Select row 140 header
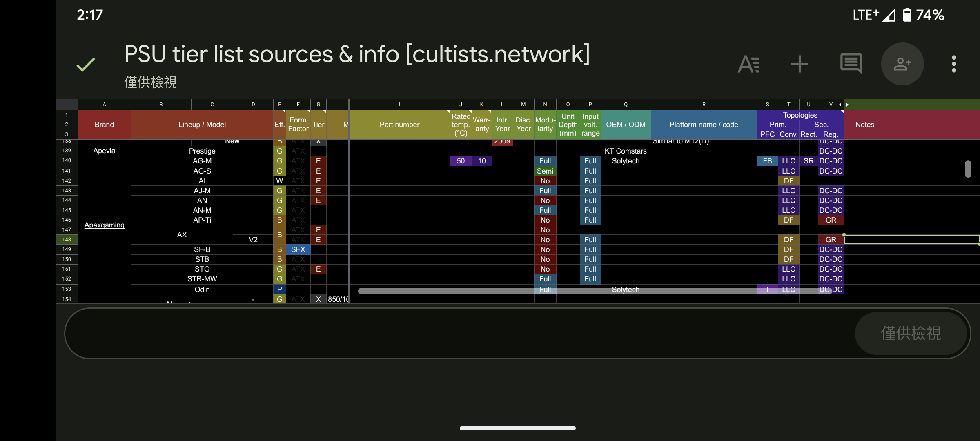This screenshot has height=441, width=980. (67, 160)
